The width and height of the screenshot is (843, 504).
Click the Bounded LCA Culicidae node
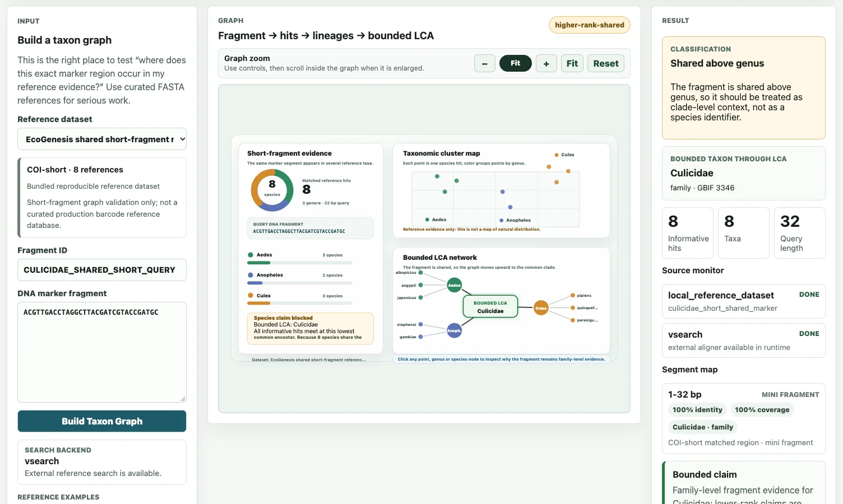[x=490, y=307]
